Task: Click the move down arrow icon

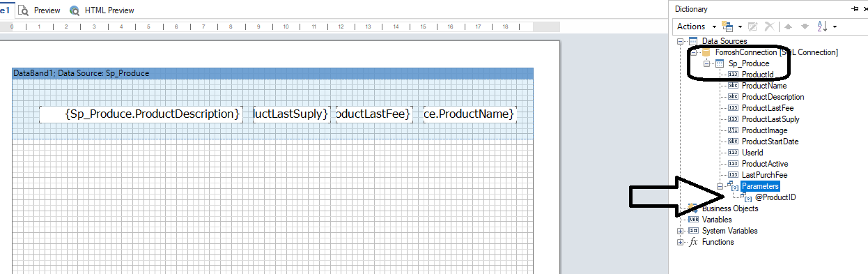Action: [805, 26]
